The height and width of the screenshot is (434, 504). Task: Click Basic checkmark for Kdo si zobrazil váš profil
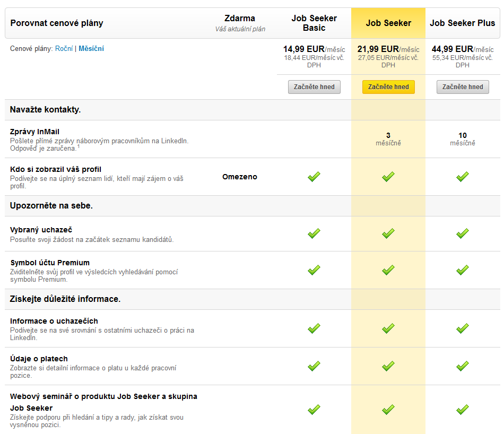click(x=314, y=177)
